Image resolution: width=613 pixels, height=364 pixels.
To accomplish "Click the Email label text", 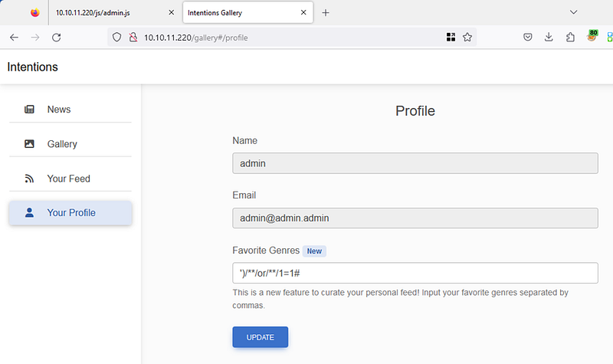I will point(244,195).
